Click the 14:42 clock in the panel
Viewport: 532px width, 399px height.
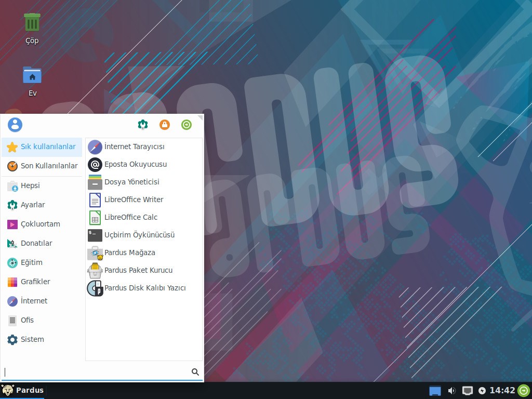[502, 391]
